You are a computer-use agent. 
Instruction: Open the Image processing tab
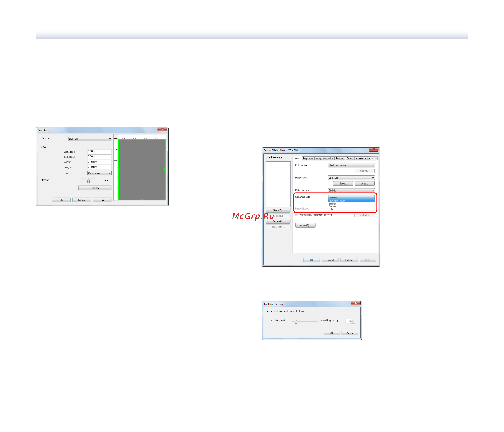[324, 159]
